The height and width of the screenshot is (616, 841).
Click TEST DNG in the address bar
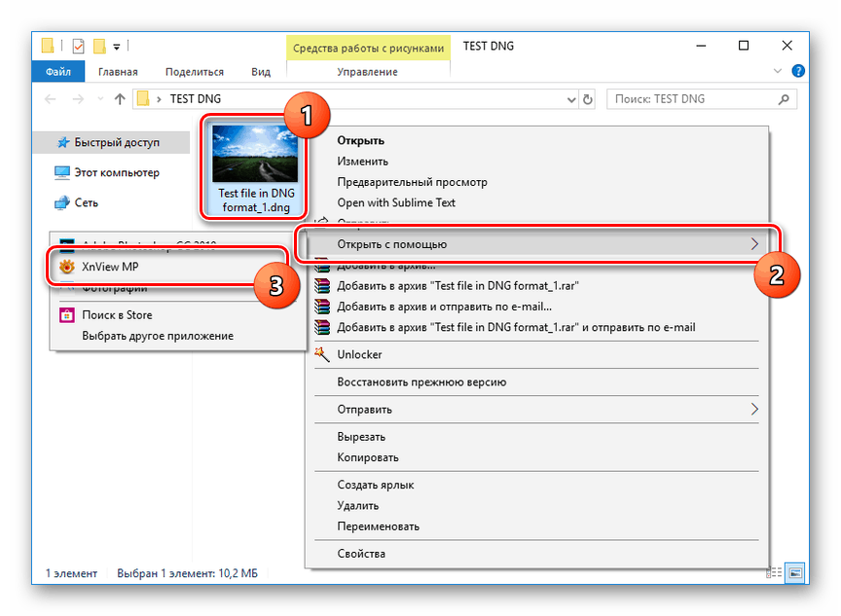click(196, 99)
